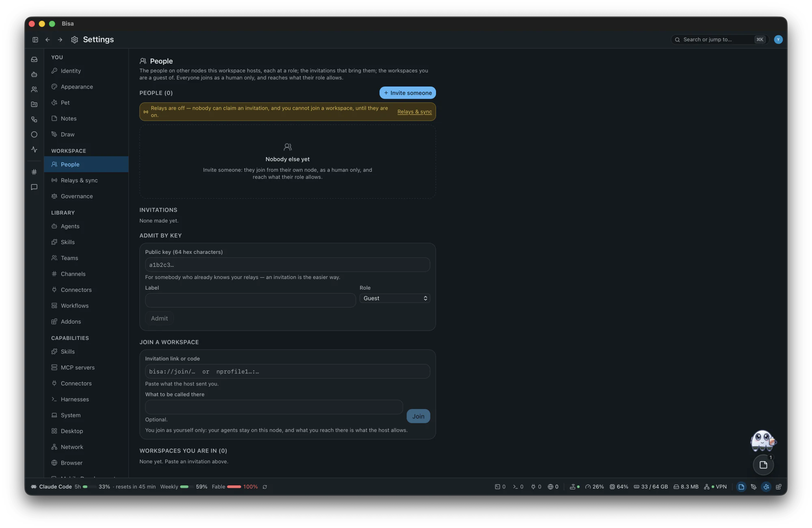Screen dimensions: 812x528
Task: Click the notes page icon in status bar
Action: [741, 487]
